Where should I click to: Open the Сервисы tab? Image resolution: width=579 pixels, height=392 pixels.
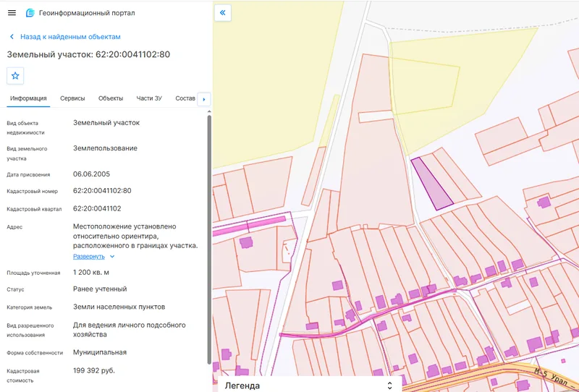pyautogui.click(x=72, y=98)
